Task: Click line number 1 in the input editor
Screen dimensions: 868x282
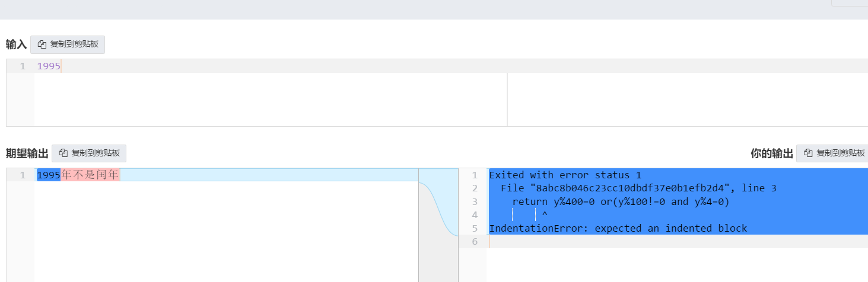Action: pos(23,66)
